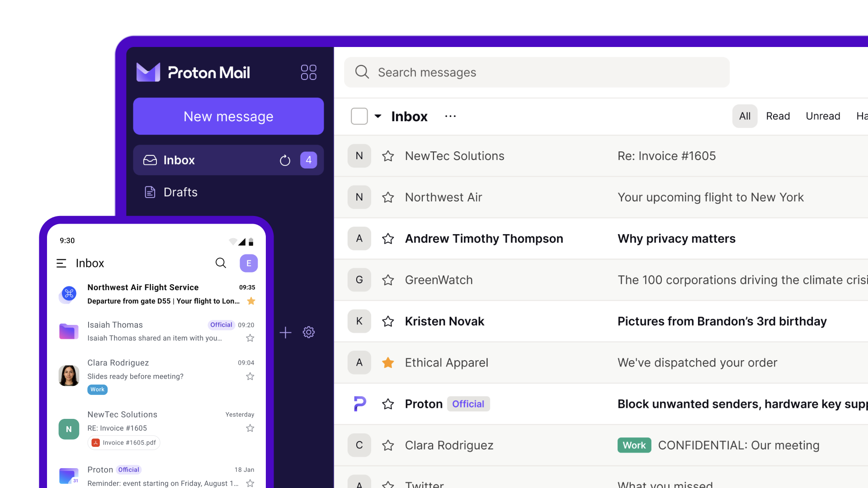Click Clara Rodriguez avatar C on desktop

point(359,445)
